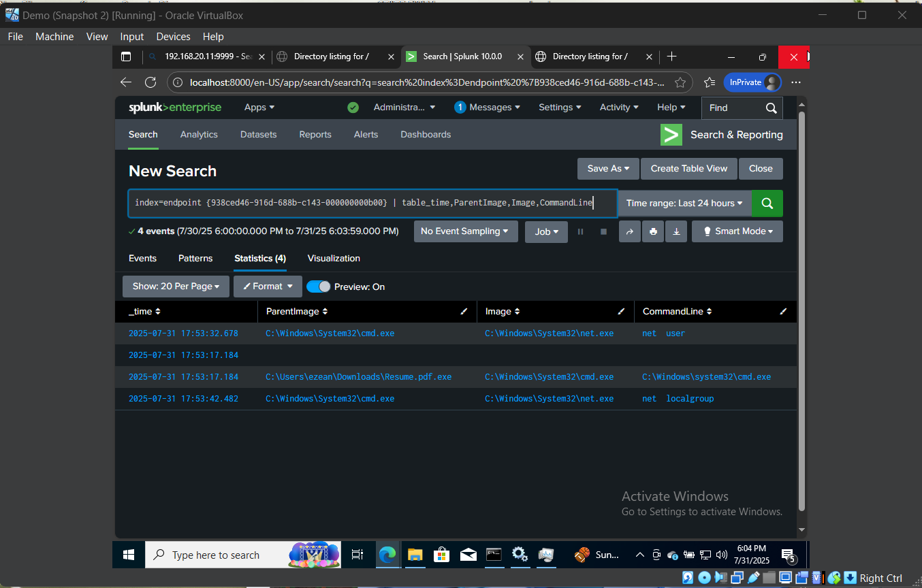Screen dimensions: 922x588
Task: Print the search results
Action: pyautogui.click(x=652, y=231)
